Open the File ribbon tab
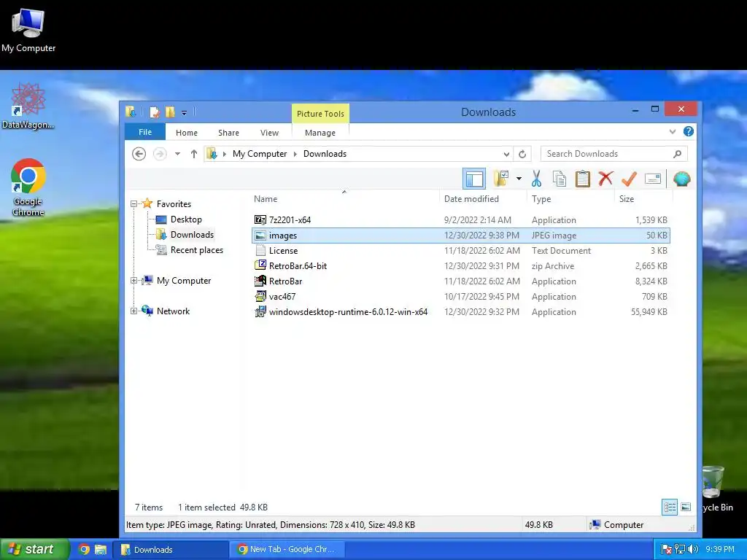This screenshot has width=747, height=560. click(145, 132)
